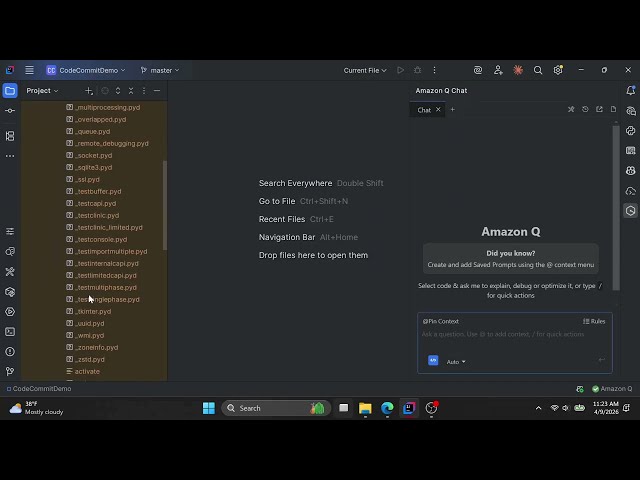Select the activate file

tap(83, 371)
